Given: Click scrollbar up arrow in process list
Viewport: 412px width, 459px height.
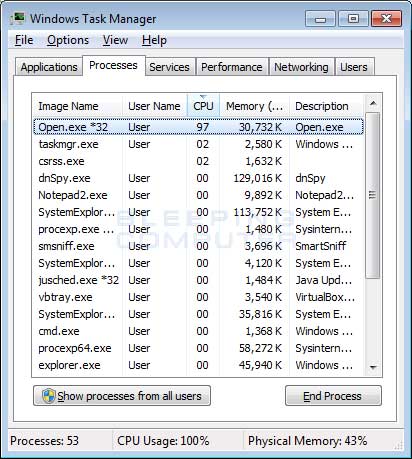Looking at the screenshot, I should click(373, 103).
